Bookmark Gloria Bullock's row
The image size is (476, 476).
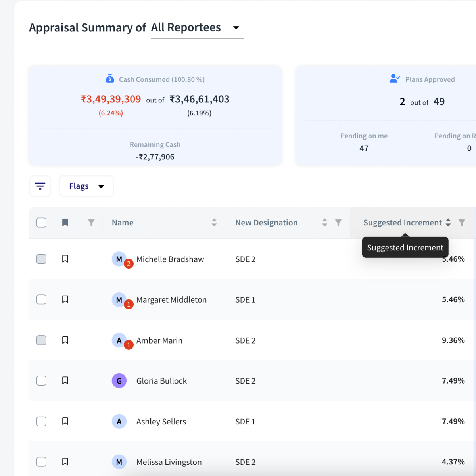click(65, 381)
